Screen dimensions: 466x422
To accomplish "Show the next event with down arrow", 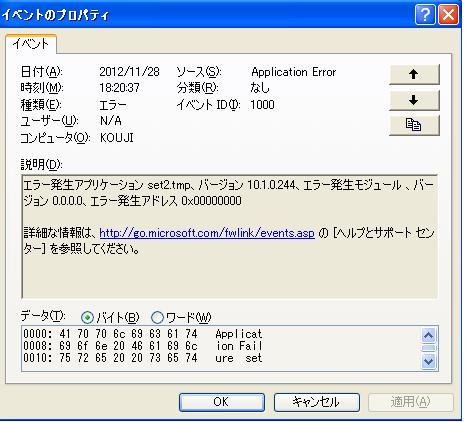I will coord(414,100).
